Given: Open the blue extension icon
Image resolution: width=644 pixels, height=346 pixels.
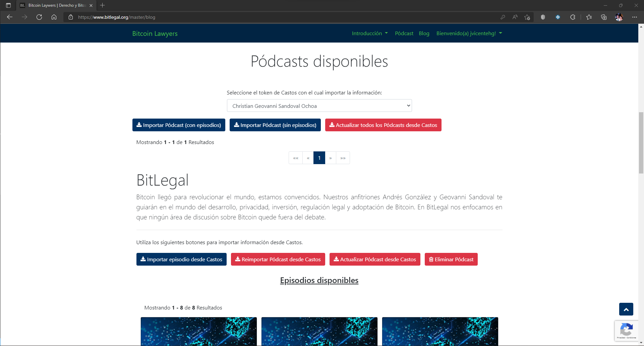Looking at the screenshot, I should [x=558, y=17].
